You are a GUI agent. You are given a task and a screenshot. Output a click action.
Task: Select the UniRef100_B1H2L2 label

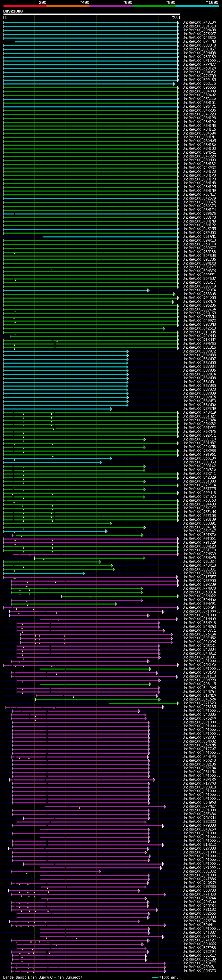click(199, 844)
